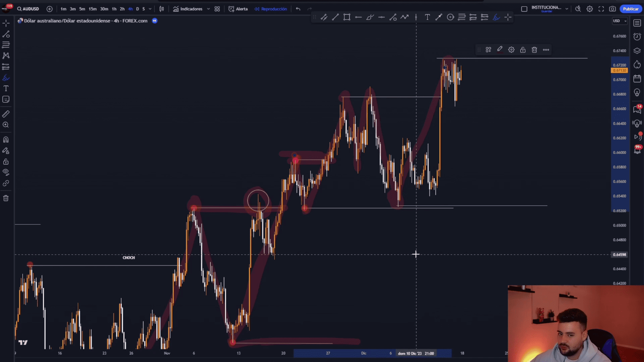The width and height of the screenshot is (644, 362).
Task: Expand the timeframe dropdown arrow
Action: (150, 9)
